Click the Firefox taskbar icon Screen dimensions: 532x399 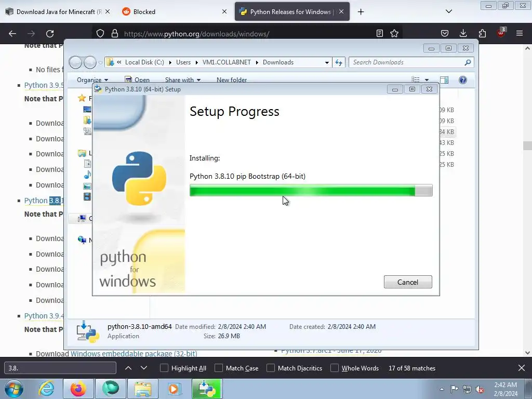[78, 389]
